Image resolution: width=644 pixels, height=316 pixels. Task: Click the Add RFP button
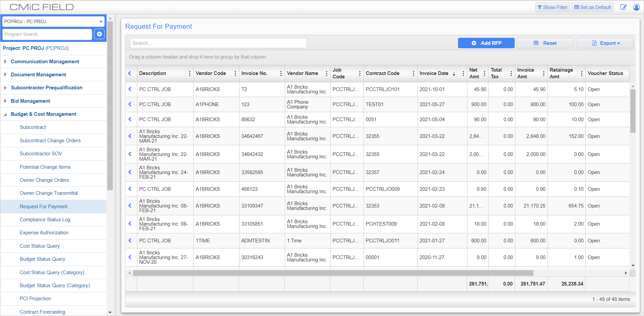486,43
